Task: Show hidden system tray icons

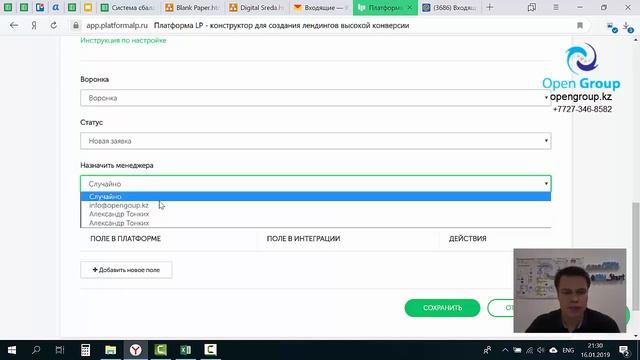Action: (x=505, y=350)
